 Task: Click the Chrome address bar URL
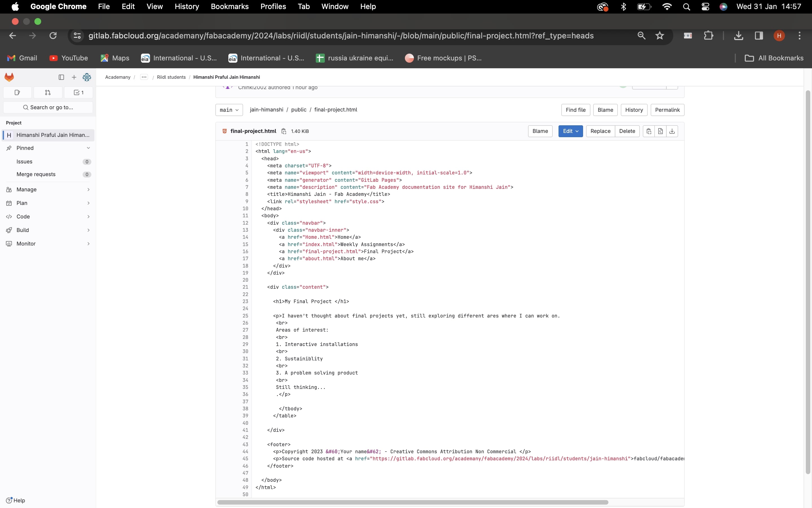[341, 36]
